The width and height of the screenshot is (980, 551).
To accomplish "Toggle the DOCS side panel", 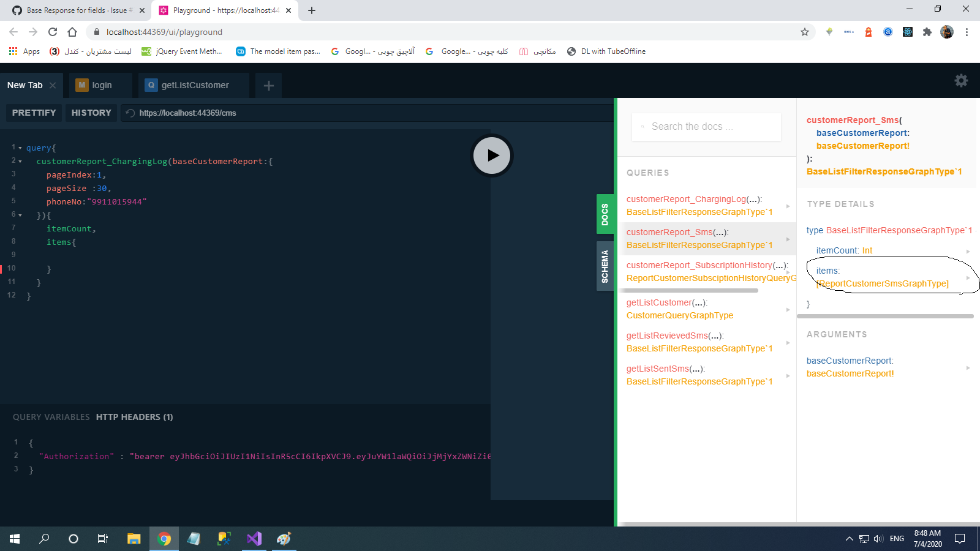I will 605,213.
